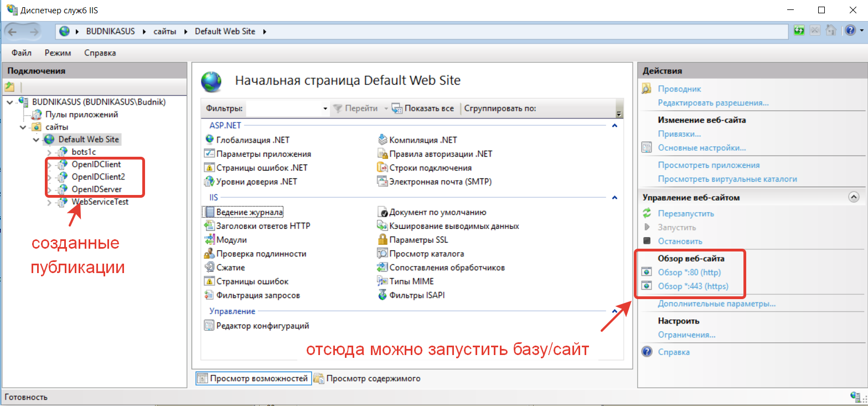
Task: Click the address bar path field
Action: pyautogui.click(x=422, y=32)
